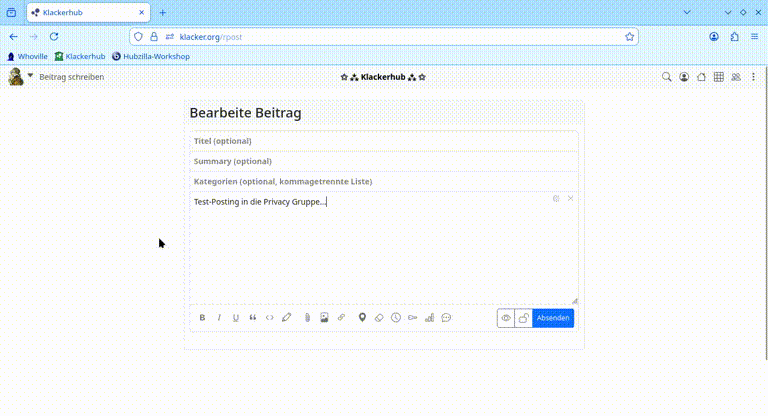
Task: Insert an image into the post
Action: coord(324,318)
